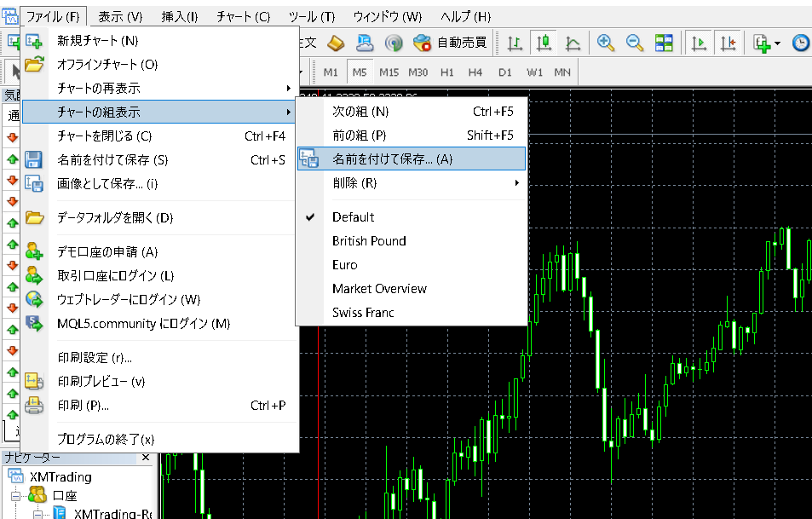Image resolution: width=812 pixels, height=519 pixels.
Task: Click the Zoom Out magnifier icon
Action: tap(635, 43)
